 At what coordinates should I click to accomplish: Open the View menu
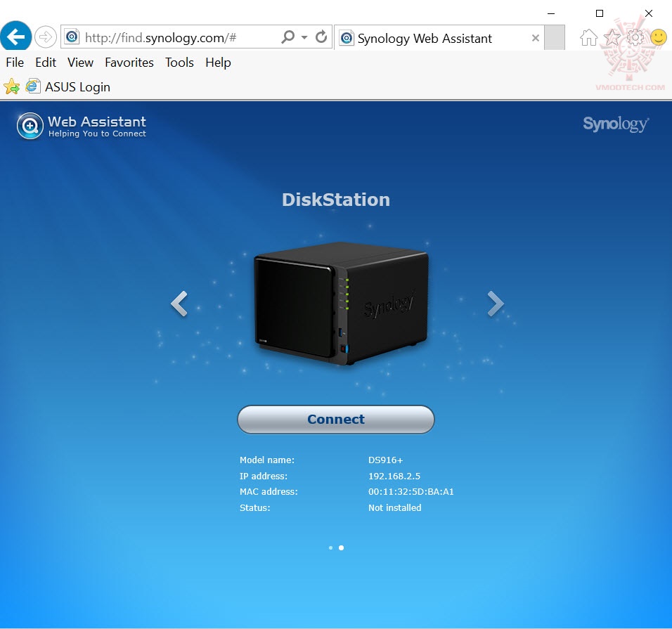(80, 63)
